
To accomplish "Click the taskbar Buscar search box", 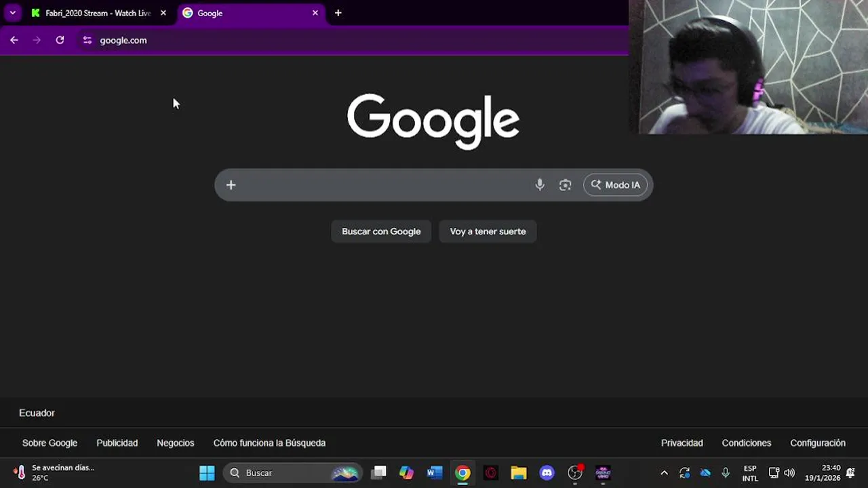I will point(293,472).
